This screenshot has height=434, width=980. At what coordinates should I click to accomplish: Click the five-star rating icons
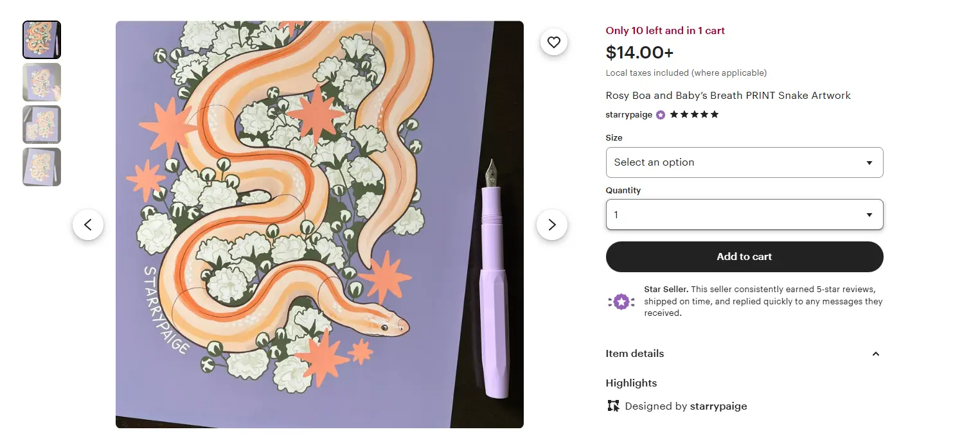point(694,115)
